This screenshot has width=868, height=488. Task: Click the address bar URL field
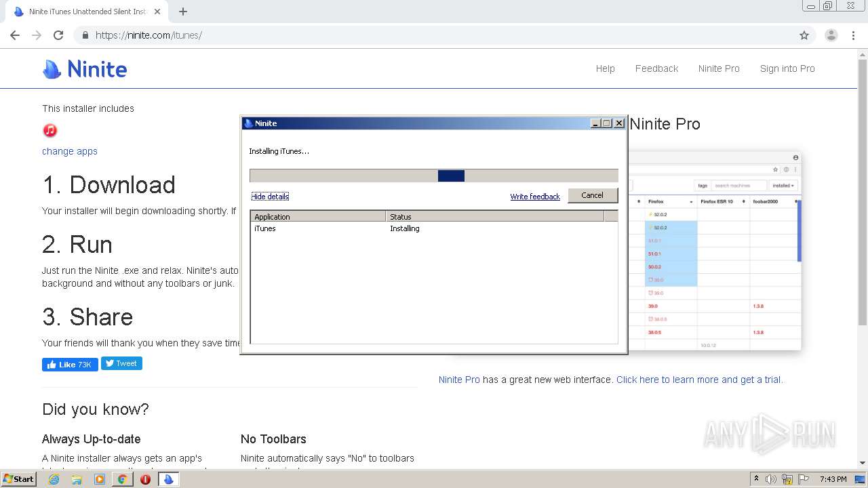434,35
